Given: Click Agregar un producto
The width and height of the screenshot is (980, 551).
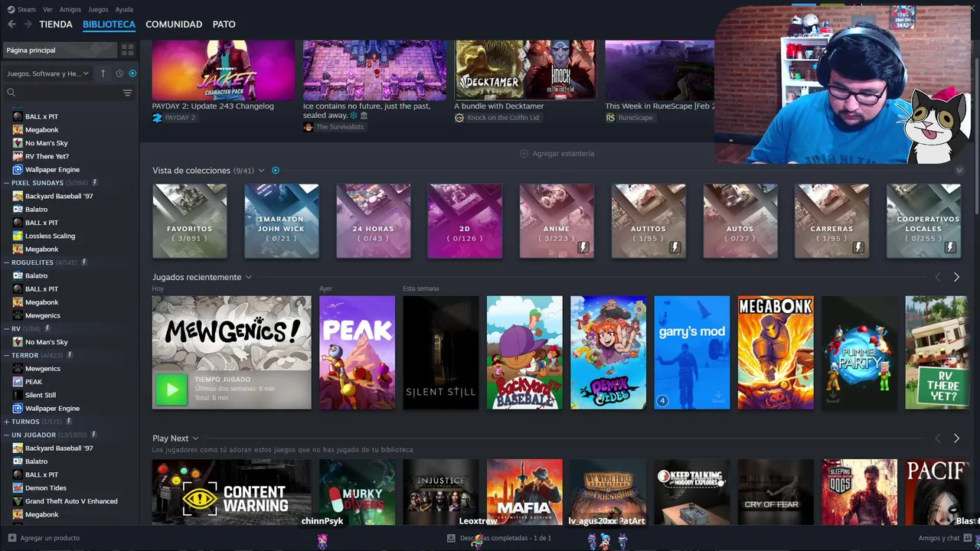Looking at the screenshot, I should click(50, 538).
